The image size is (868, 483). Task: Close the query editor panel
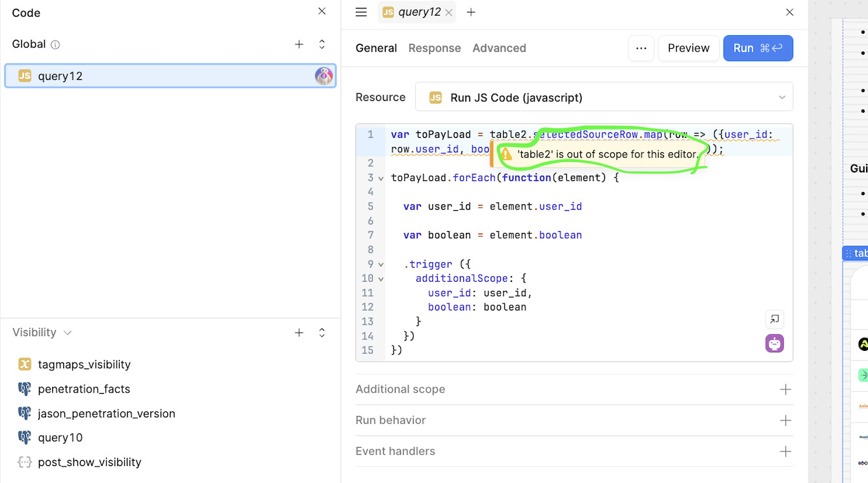[x=789, y=12]
